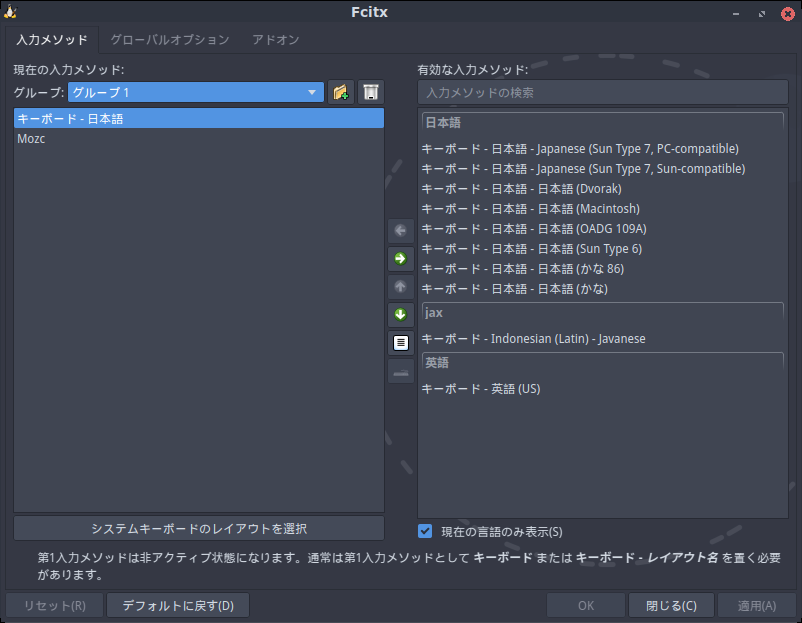802x623 pixels.
Task: Switch to the グローバルオプション tab
Action: (170, 40)
